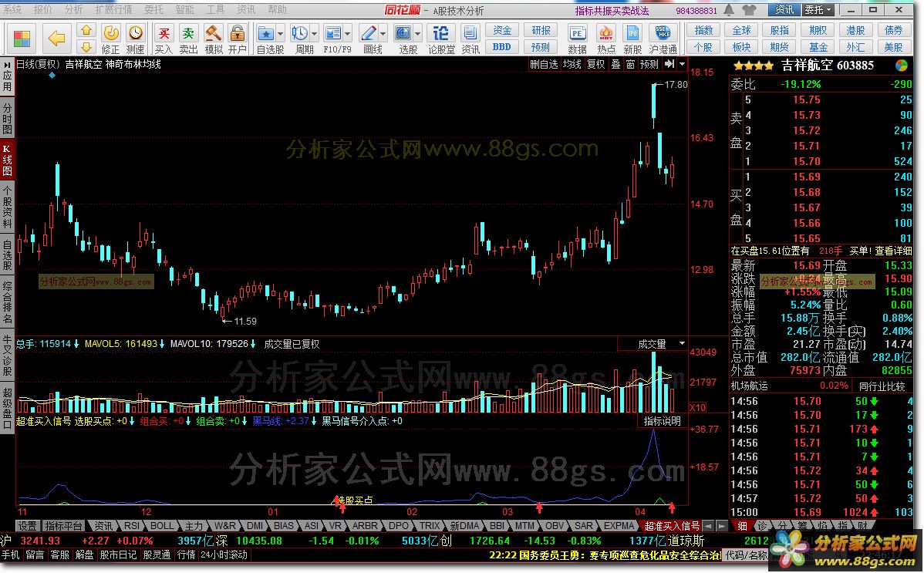Switch to the BOLL indicator tab
Viewport: 924px width, 573px height.
pyautogui.click(x=161, y=525)
